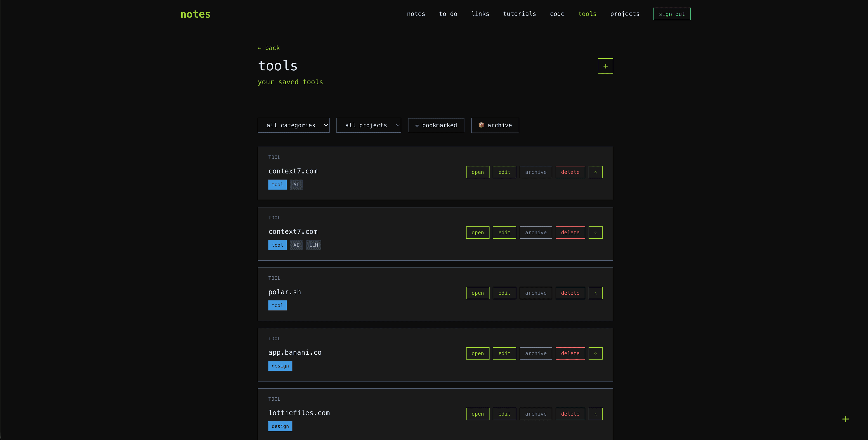Archive the first context7.com tool
This screenshot has width=868, height=440.
coord(535,172)
